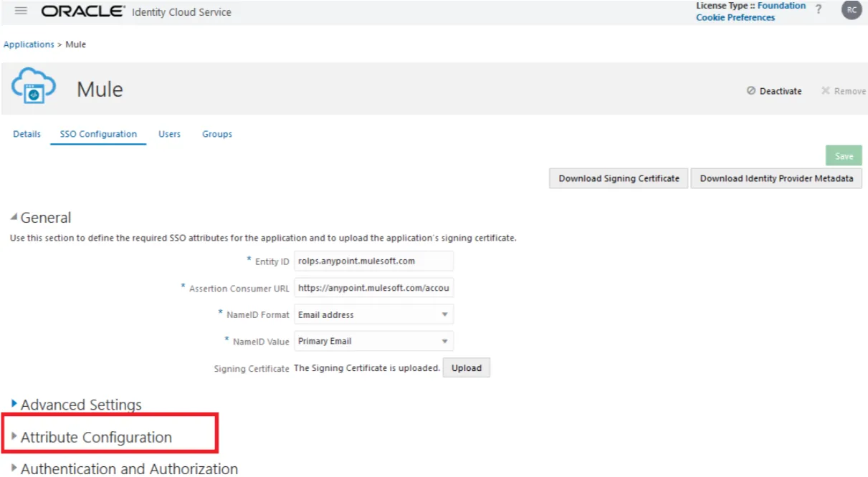The image size is (868, 477).
Task: Click the 'License Type ::' label text
Action: click(x=725, y=6)
